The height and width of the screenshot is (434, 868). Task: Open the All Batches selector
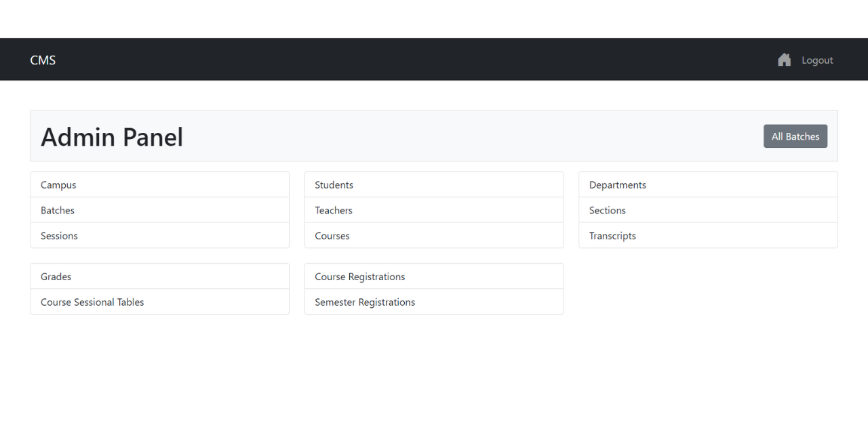click(795, 136)
